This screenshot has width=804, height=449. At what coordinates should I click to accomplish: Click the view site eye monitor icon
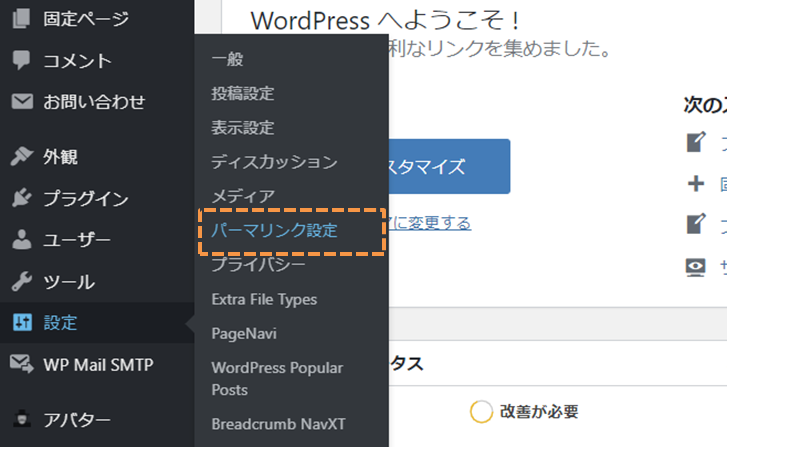[x=696, y=267]
